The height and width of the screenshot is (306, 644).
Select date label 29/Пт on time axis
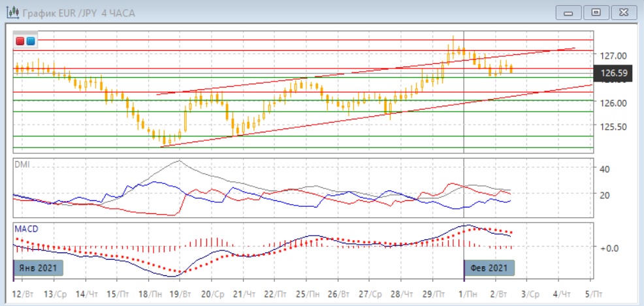434,294
